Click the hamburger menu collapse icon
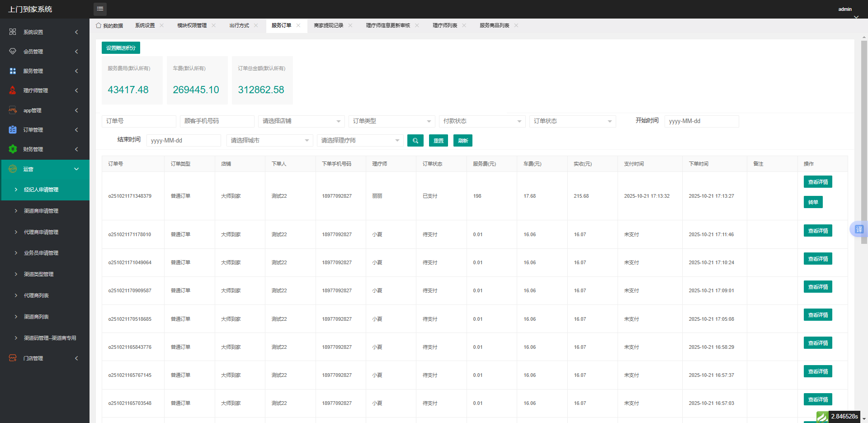The height and width of the screenshot is (423, 868). [100, 9]
